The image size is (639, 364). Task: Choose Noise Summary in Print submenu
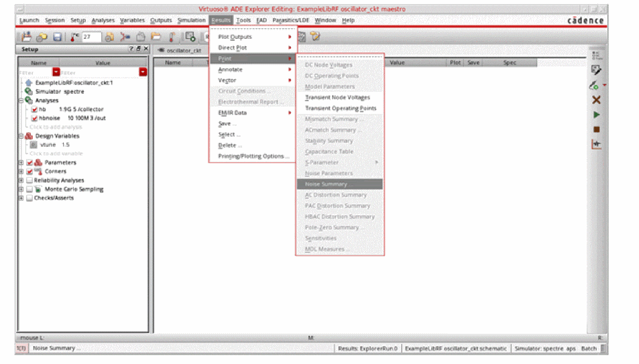[x=340, y=184]
